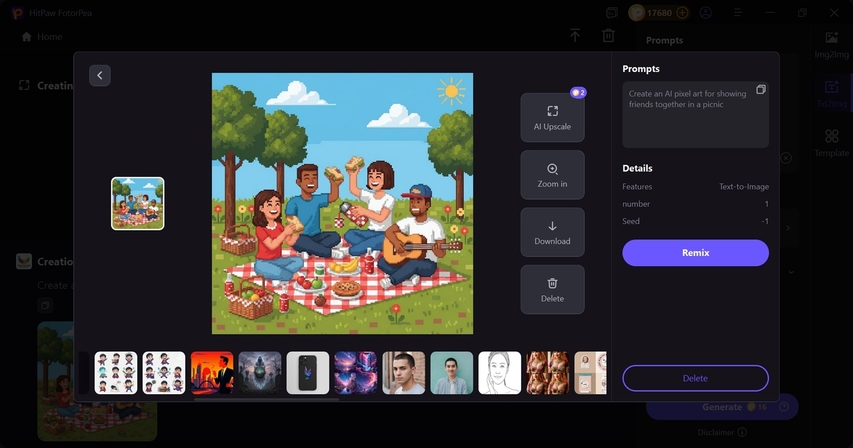Open the Disclaimer info link
This screenshot has width=853, height=448.
722,432
